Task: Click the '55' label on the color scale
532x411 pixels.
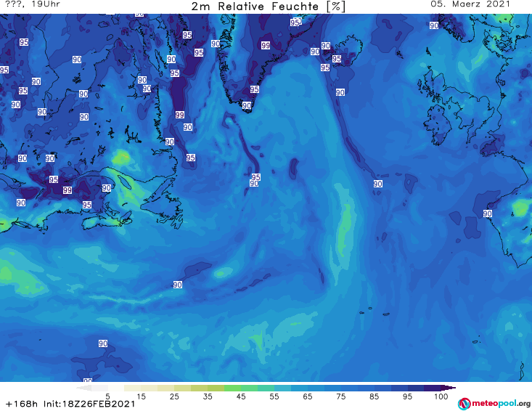Action: click(x=274, y=396)
